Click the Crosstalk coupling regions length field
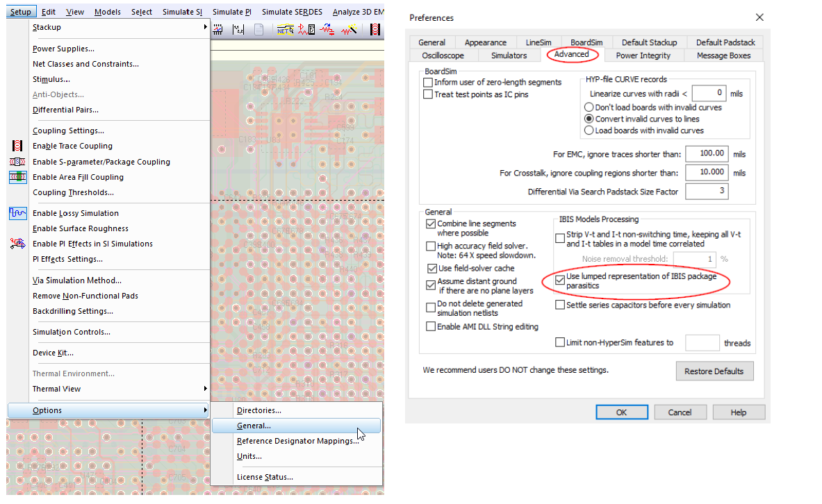This screenshot has width=822, height=504. pos(707,172)
